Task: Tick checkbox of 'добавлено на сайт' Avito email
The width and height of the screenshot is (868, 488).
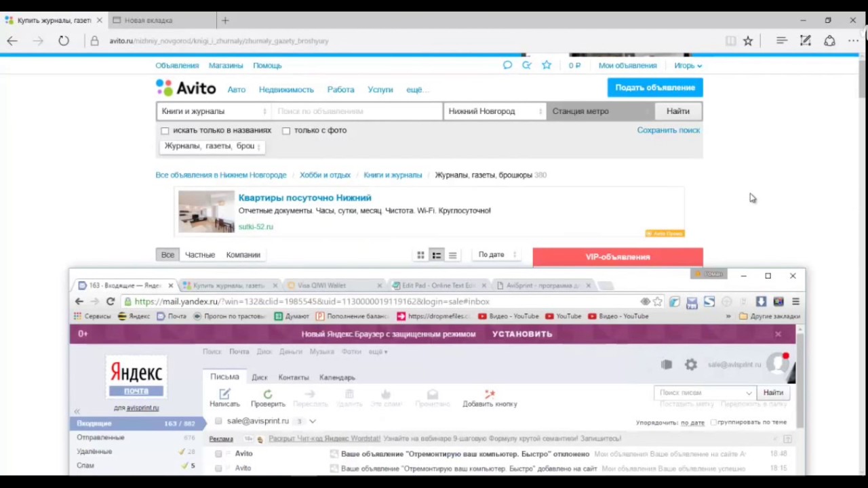Action: coord(218,468)
